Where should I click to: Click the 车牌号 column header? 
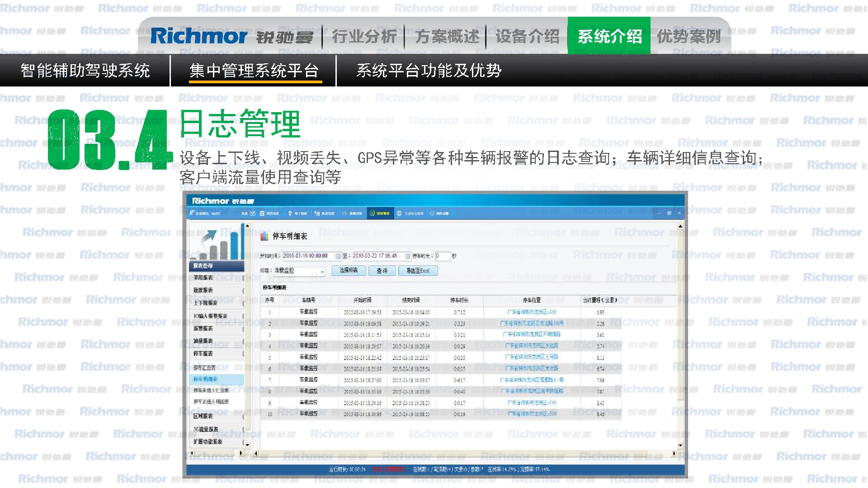[x=308, y=300]
